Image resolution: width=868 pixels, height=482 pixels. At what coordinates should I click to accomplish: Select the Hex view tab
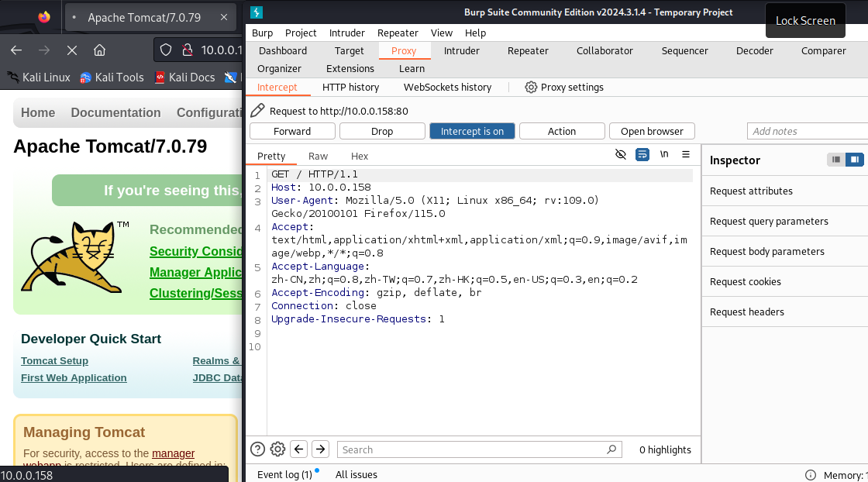(360, 156)
